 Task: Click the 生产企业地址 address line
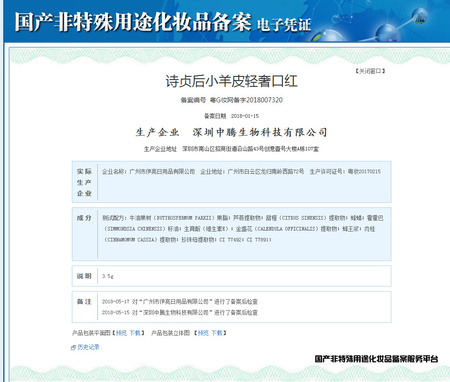point(231,149)
